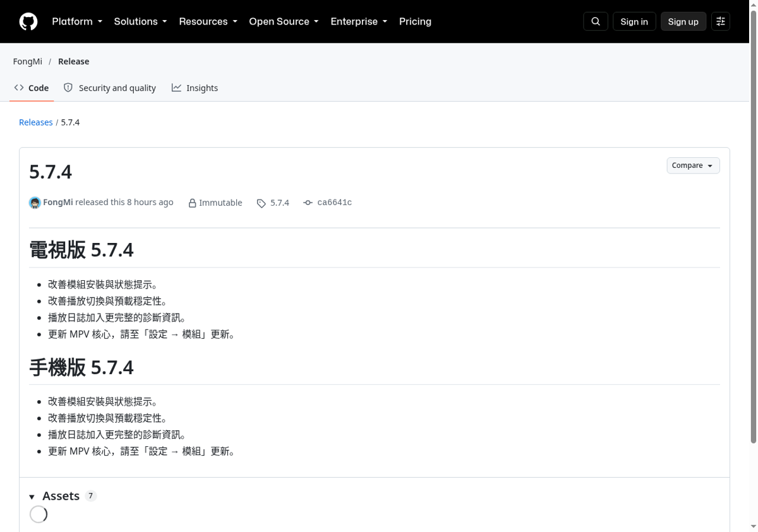Expand the Platform menu
Viewport: 758px width, 532px height.
tap(77, 21)
